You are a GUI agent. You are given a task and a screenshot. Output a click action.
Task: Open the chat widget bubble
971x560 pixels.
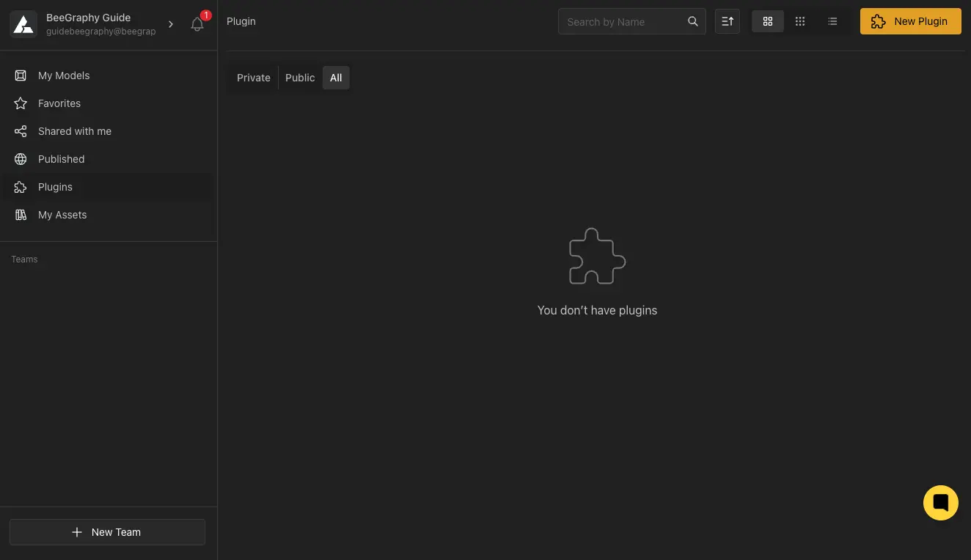tap(941, 503)
